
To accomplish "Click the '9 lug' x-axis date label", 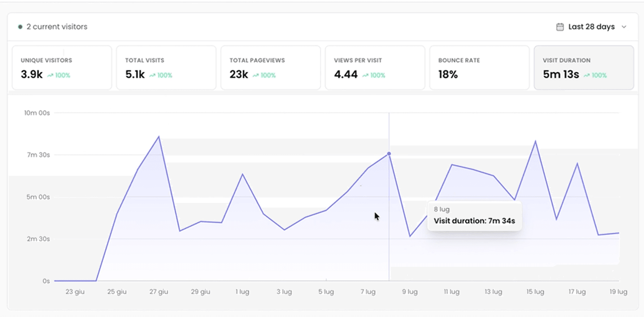I will (x=410, y=292).
